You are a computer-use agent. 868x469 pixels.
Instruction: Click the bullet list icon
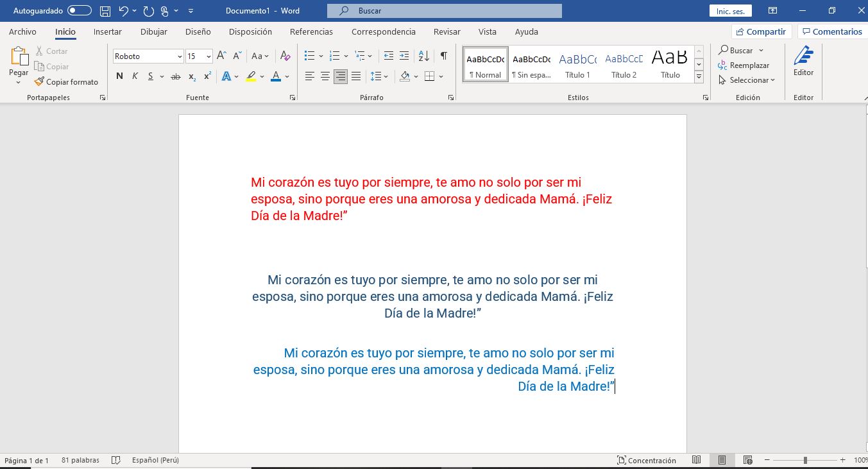tap(309, 56)
